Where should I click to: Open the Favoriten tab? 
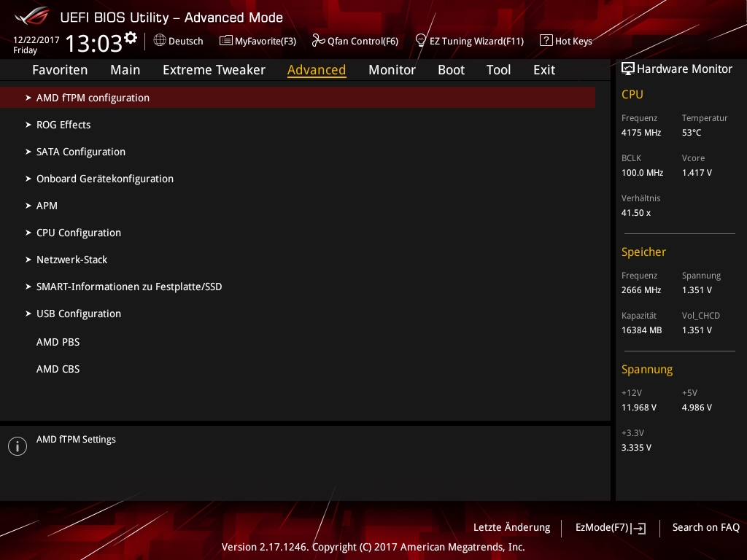(60, 70)
